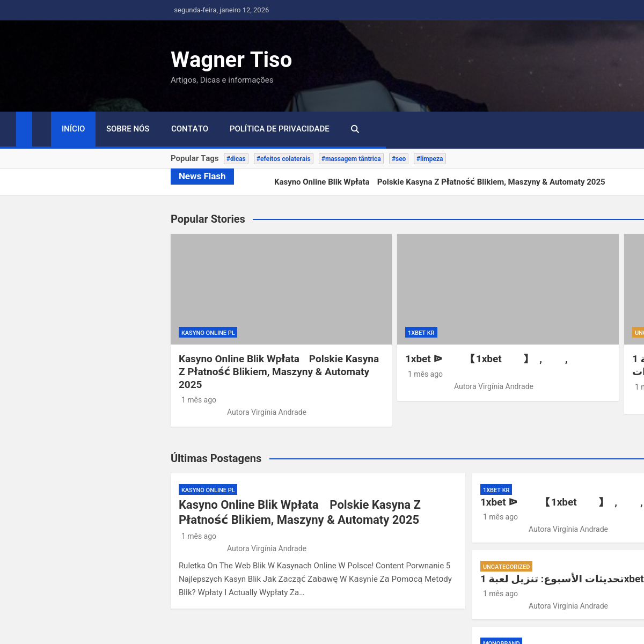Click the #seo tag

tap(399, 159)
